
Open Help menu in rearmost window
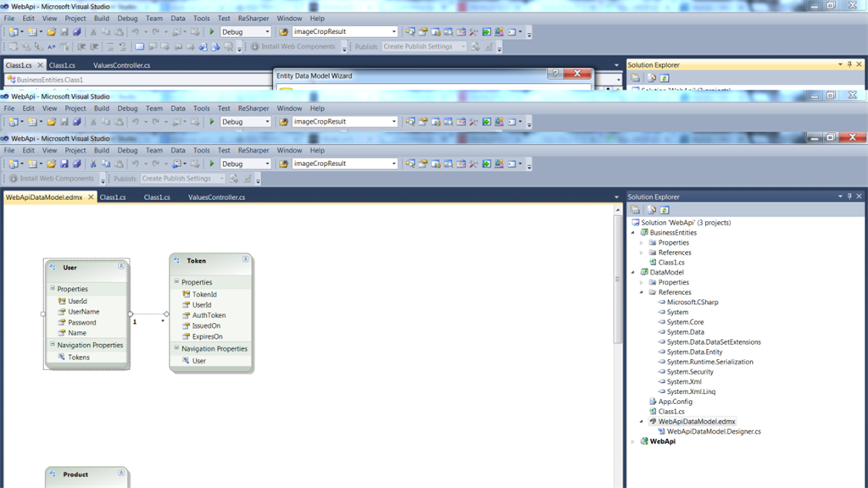click(317, 19)
